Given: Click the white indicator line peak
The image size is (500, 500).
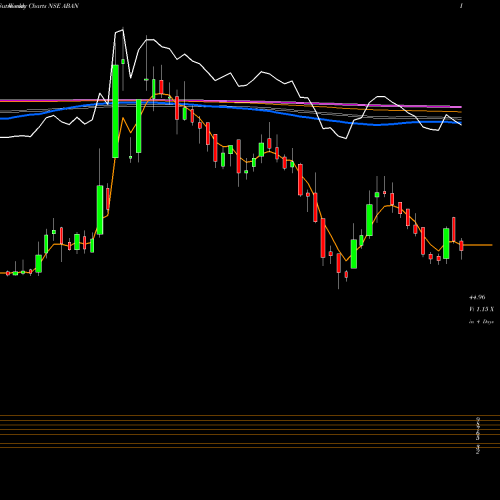Looking at the screenshot, I should click(123, 30).
